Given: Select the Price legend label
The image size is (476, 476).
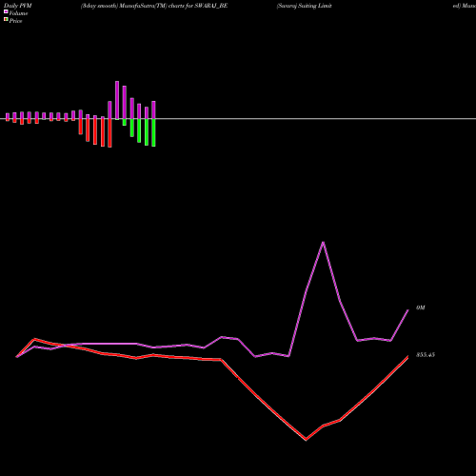Looking at the screenshot, I should click(x=15, y=21).
